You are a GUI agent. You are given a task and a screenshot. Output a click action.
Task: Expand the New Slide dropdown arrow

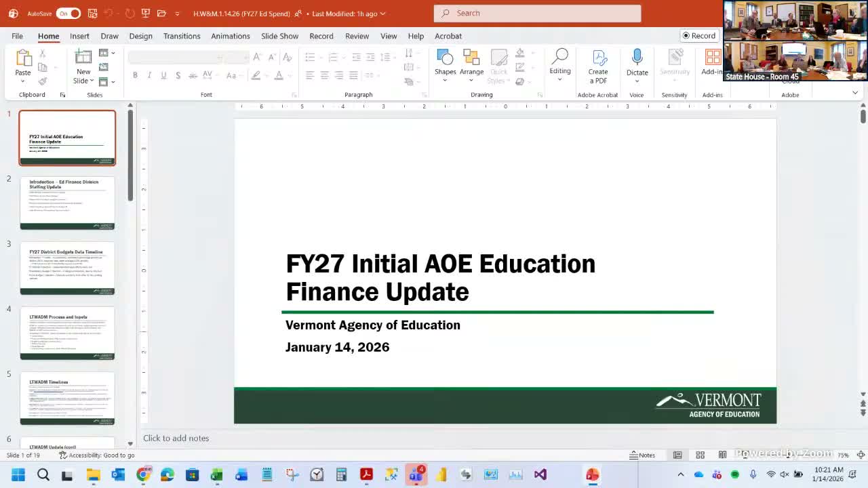[x=94, y=81]
